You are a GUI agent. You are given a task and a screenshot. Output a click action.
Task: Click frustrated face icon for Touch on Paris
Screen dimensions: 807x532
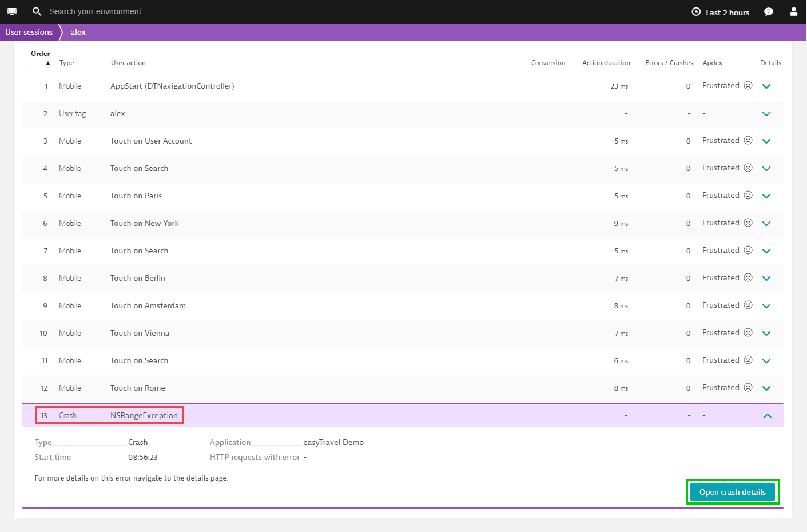[x=748, y=195]
